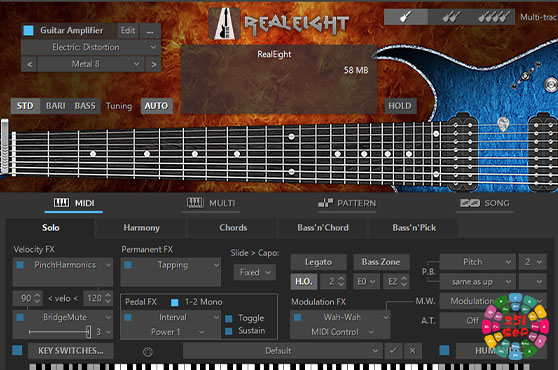
Task: Open the Modulation wheel assignment dropdown
Action: click(493, 301)
